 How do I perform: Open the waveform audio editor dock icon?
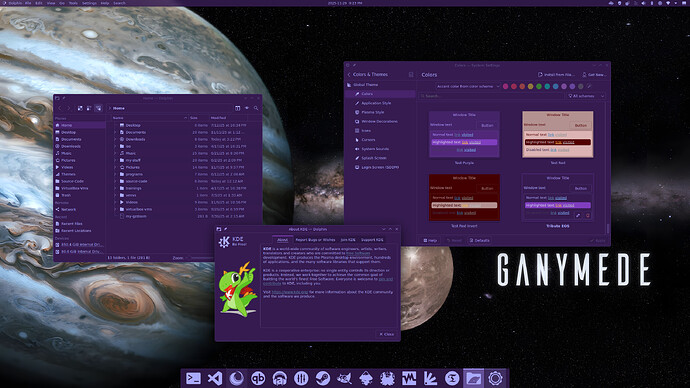click(x=409, y=378)
